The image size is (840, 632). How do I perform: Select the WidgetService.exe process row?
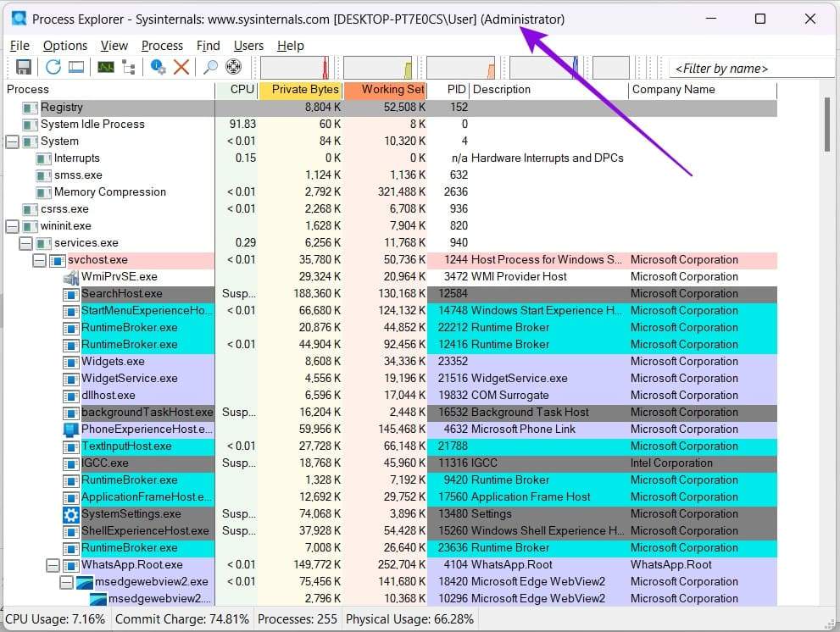[x=391, y=379]
